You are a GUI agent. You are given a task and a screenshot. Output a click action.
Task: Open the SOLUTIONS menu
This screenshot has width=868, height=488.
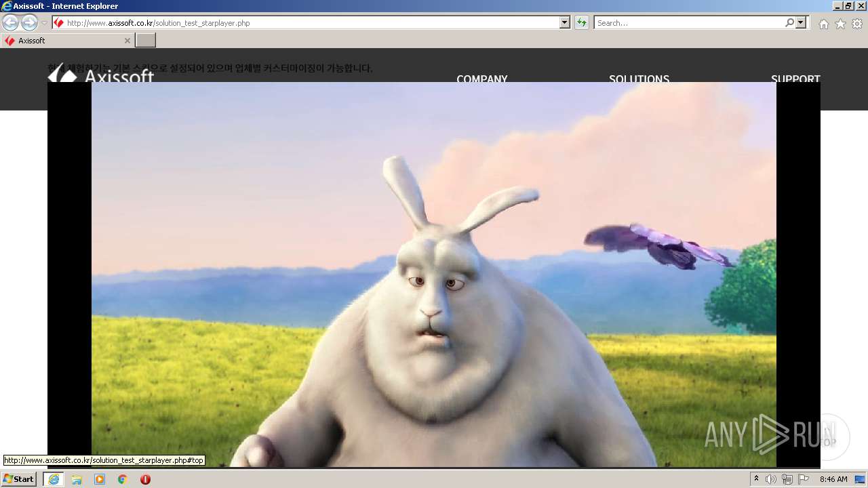tap(639, 79)
